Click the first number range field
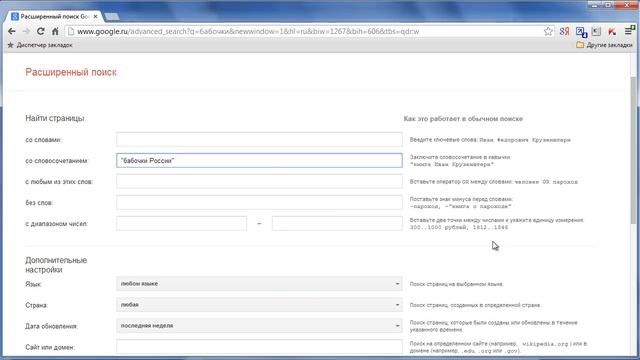This screenshot has width=640, height=360. click(182, 224)
